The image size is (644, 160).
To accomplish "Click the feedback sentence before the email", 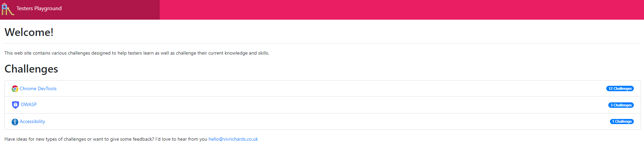I will point(105,139).
